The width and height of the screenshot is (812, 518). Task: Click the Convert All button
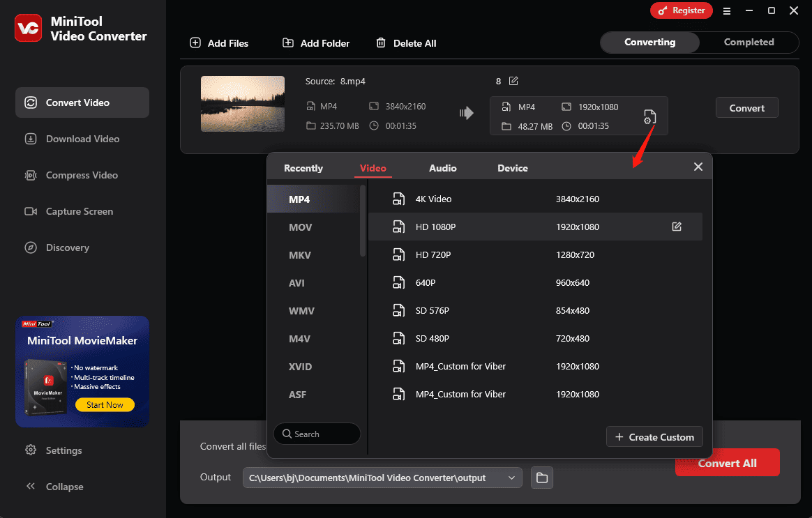727,463
